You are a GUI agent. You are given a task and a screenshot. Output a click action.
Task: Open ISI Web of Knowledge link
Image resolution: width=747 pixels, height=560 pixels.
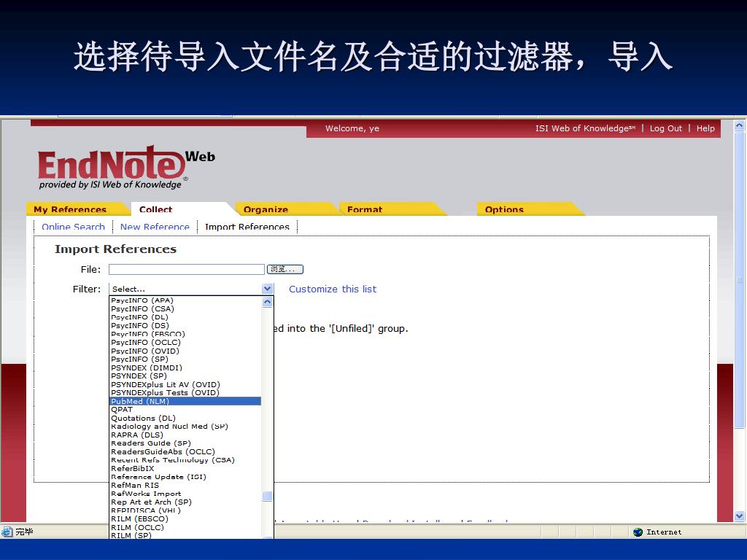point(585,128)
